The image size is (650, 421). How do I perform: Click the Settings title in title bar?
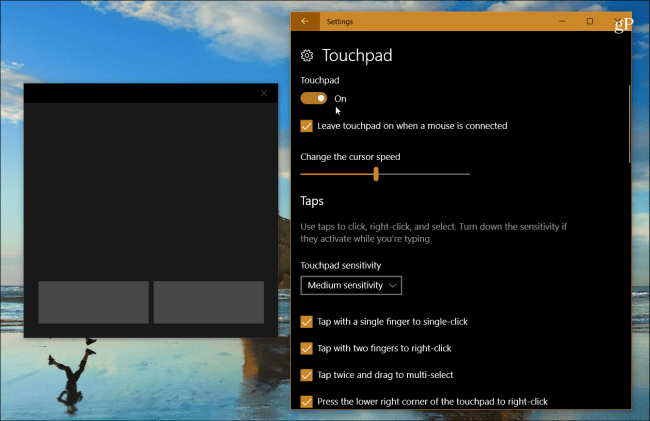click(x=340, y=22)
